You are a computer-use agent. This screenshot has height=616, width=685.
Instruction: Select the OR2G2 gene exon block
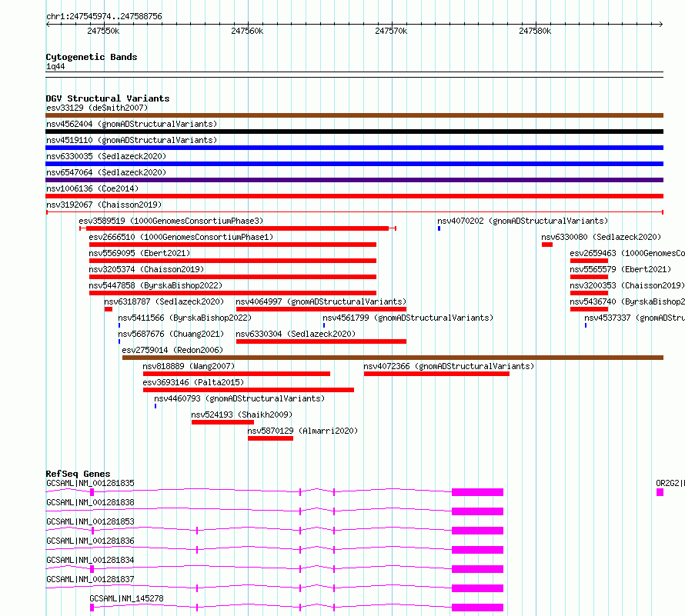(660, 492)
